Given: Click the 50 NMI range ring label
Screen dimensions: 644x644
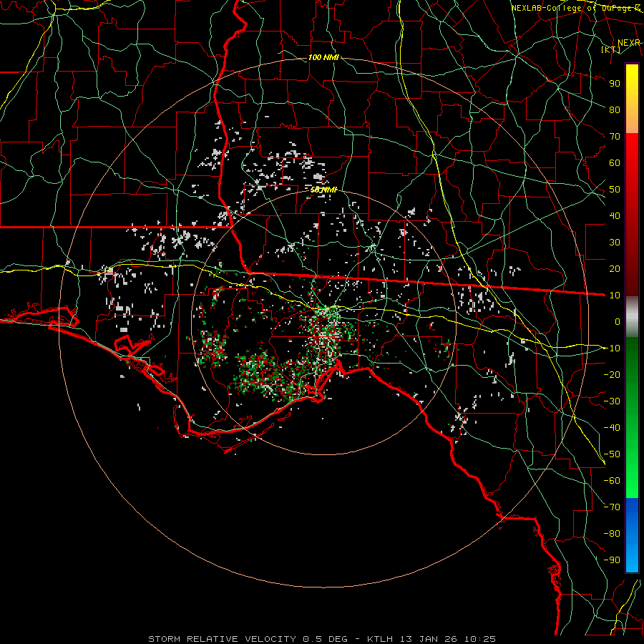Looking at the screenshot, I should (323, 190).
